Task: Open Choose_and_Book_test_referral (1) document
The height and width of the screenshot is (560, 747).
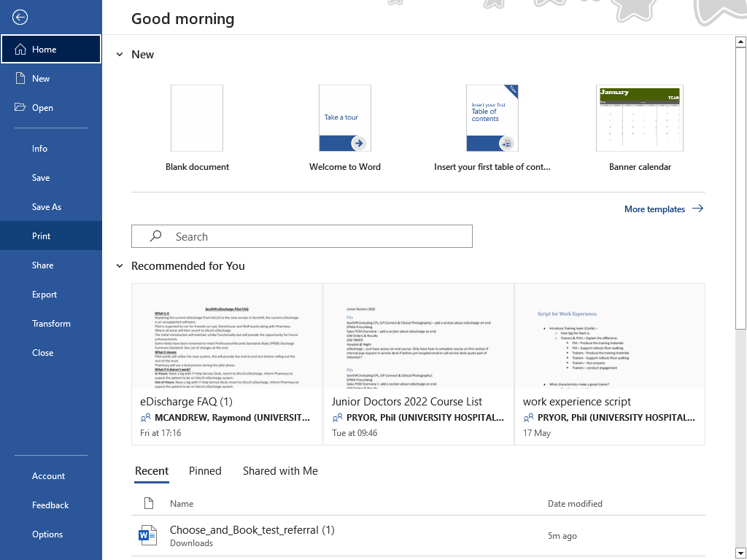Action: (x=418, y=536)
